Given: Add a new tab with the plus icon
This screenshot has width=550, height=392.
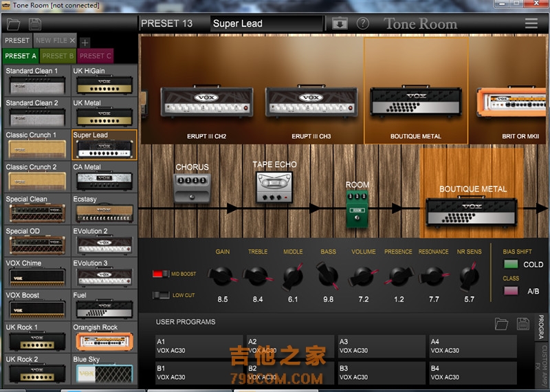Looking at the screenshot, I should [85, 43].
